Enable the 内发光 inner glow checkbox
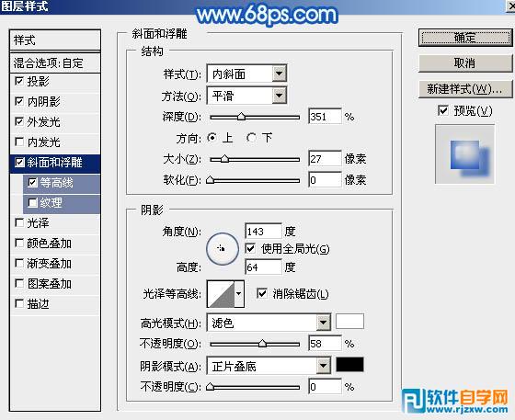This screenshot has width=515, height=420. click(x=19, y=142)
